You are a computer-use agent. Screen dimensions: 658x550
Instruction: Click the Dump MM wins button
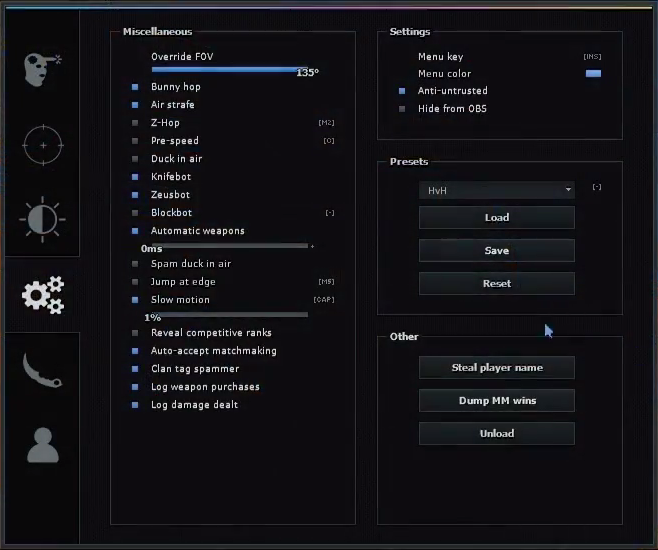point(497,401)
